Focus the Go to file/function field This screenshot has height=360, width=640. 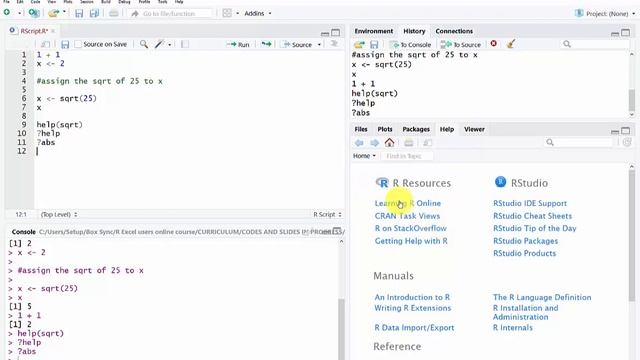170,13
